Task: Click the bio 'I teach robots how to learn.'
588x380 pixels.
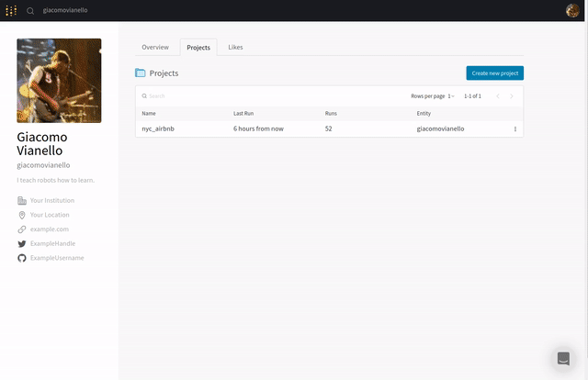Action: tap(55, 180)
